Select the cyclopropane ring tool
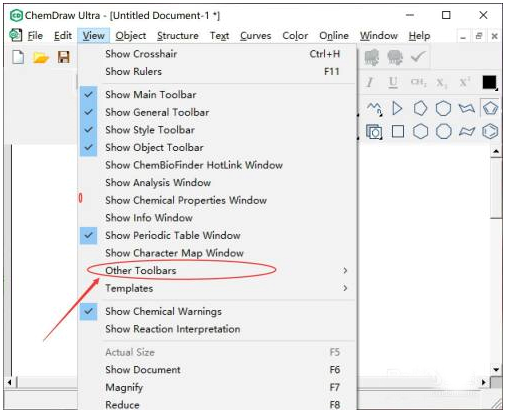 point(397,108)
